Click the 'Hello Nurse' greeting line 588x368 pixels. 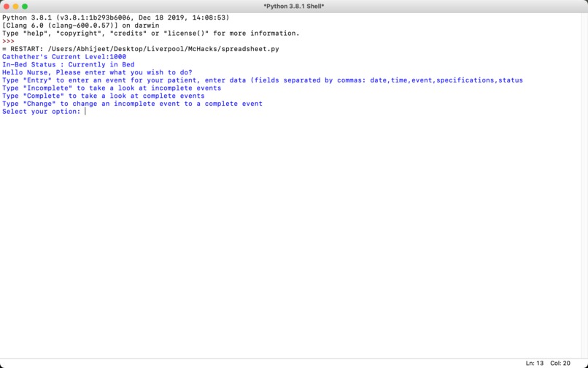(97, 72)
